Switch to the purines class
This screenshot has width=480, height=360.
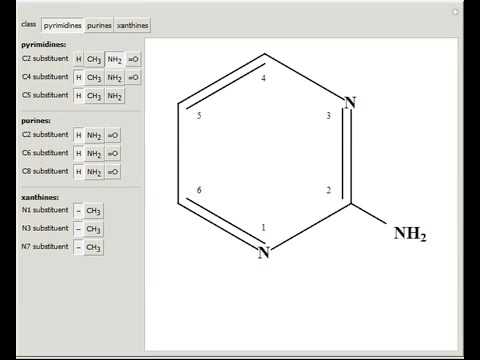click(x=99, y=25)
